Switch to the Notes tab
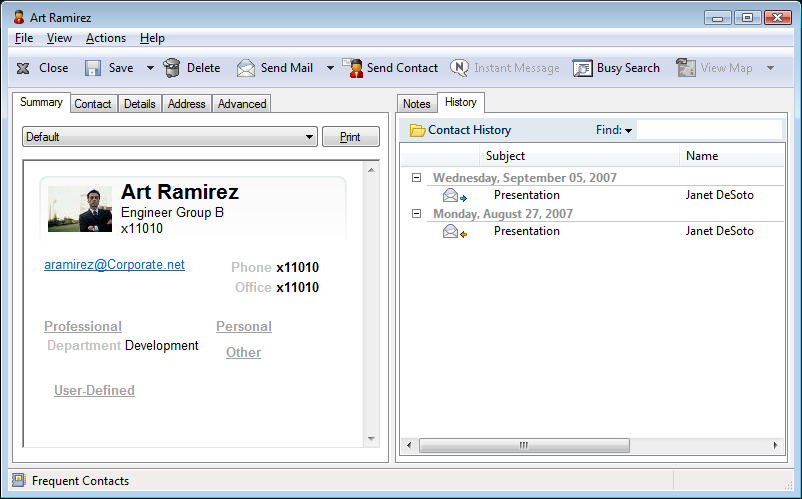The height and width of the screenshot is (499, 802). pyautogui.click(x=417, y=104)
